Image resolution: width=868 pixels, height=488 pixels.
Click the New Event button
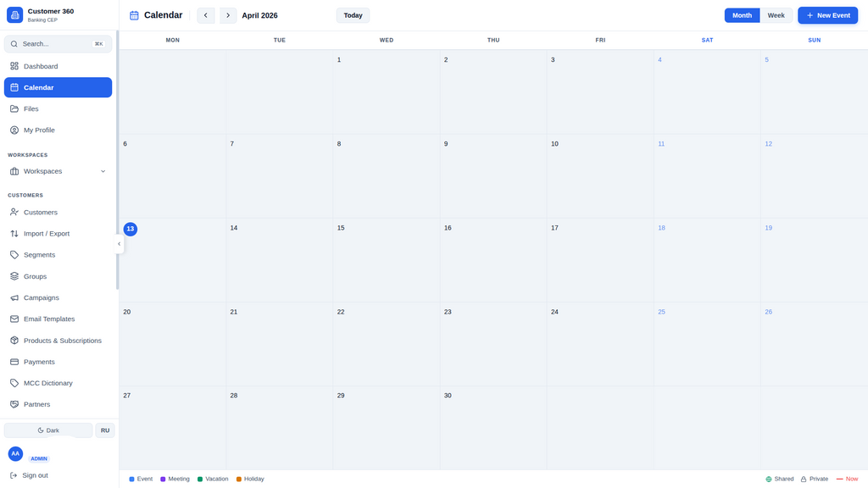click(827, 15)
